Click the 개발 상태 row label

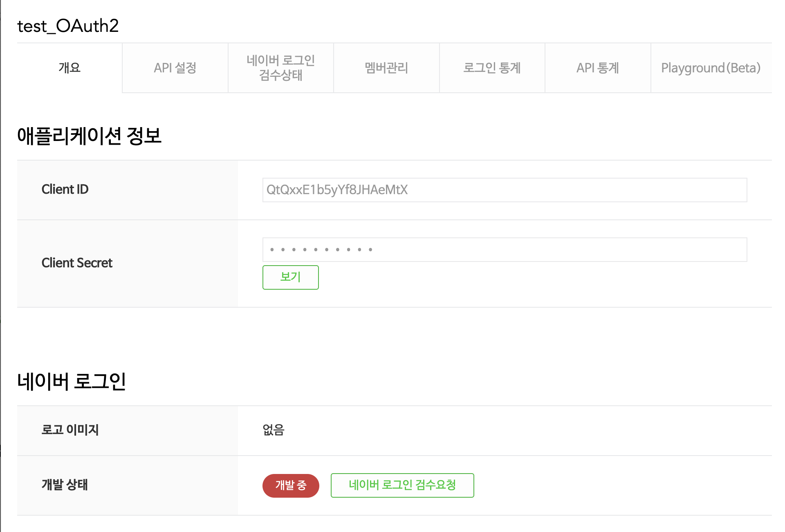pos(65,485)
